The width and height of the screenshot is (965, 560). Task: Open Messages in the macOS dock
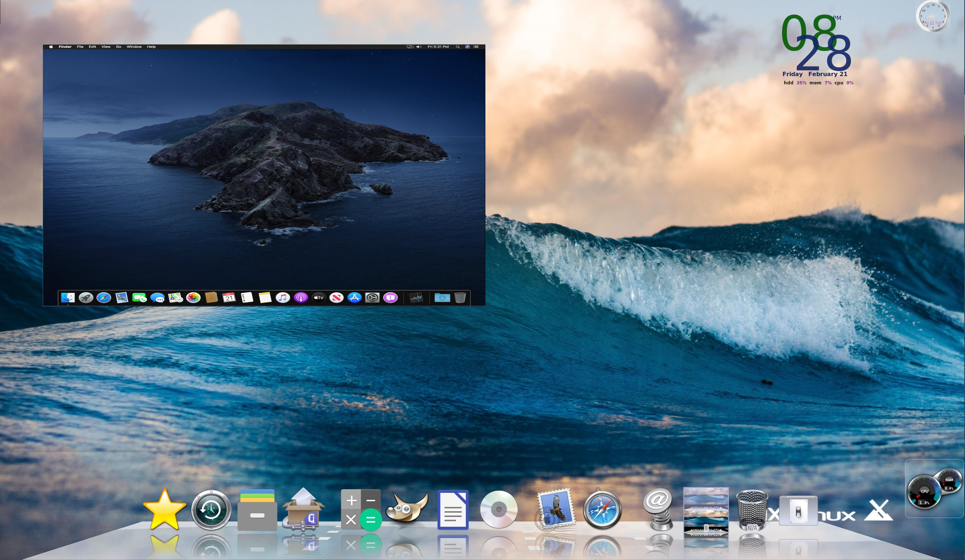[x=157, y=297]
